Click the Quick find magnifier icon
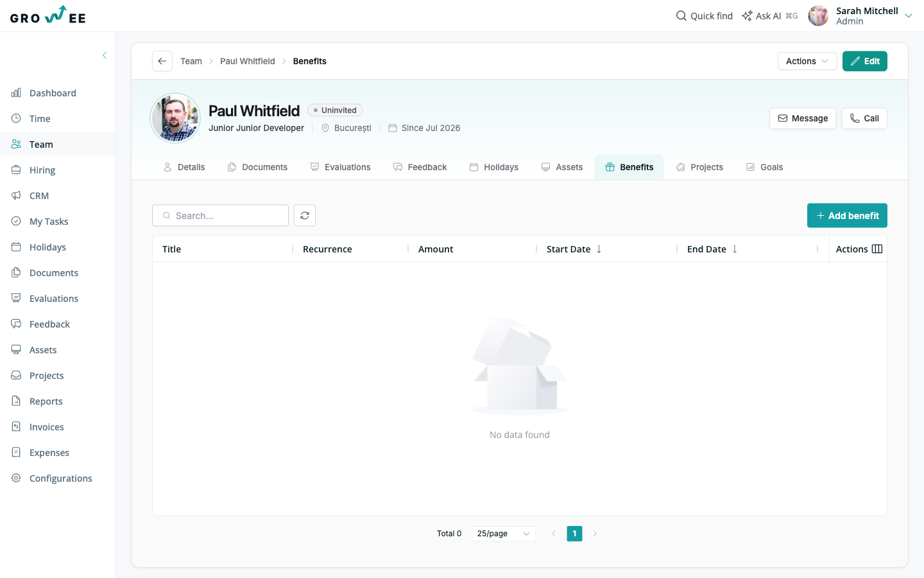924x578 pixels. coord(681,15)
